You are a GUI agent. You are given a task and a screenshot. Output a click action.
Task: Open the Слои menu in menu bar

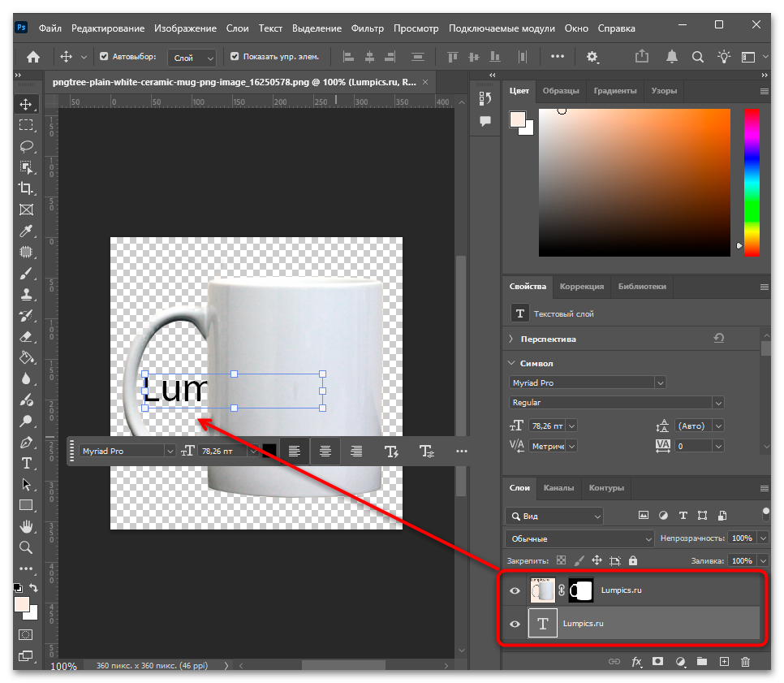click(x=238, y=28)
